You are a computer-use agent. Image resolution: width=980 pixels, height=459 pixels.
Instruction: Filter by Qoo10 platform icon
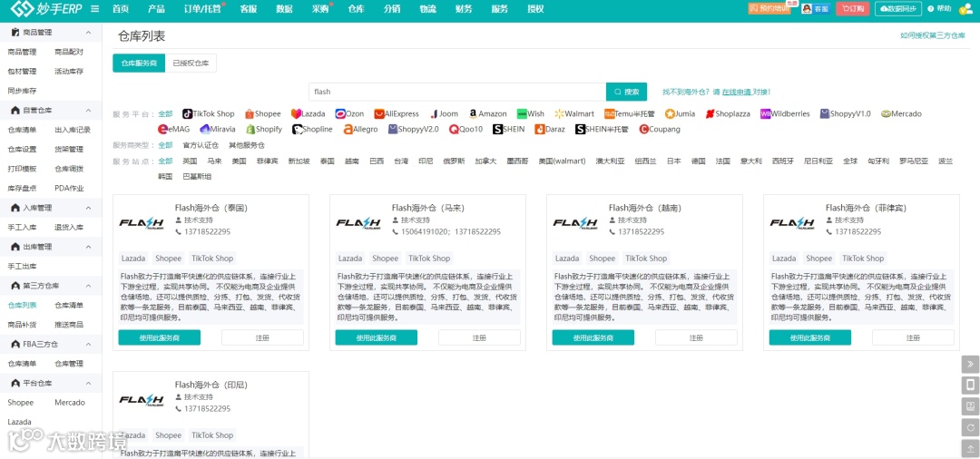pos(454,130)
